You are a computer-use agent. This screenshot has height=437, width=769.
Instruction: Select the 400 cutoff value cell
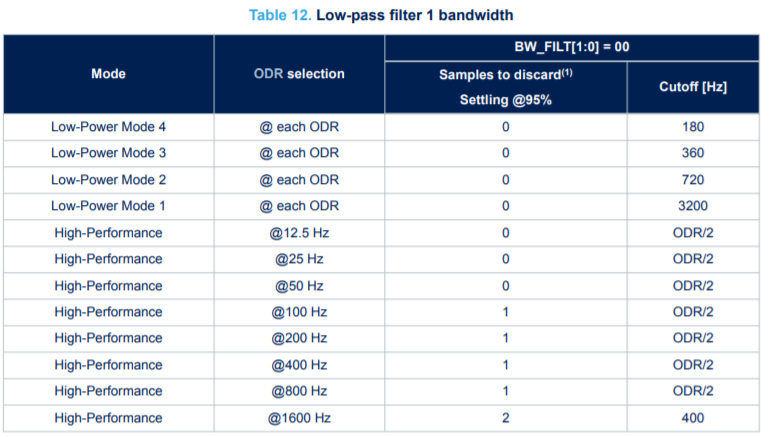[693, 418]
